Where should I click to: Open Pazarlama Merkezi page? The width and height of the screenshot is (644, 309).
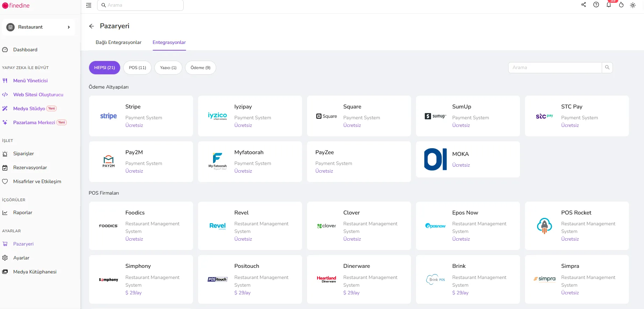[x=34, y=122]
